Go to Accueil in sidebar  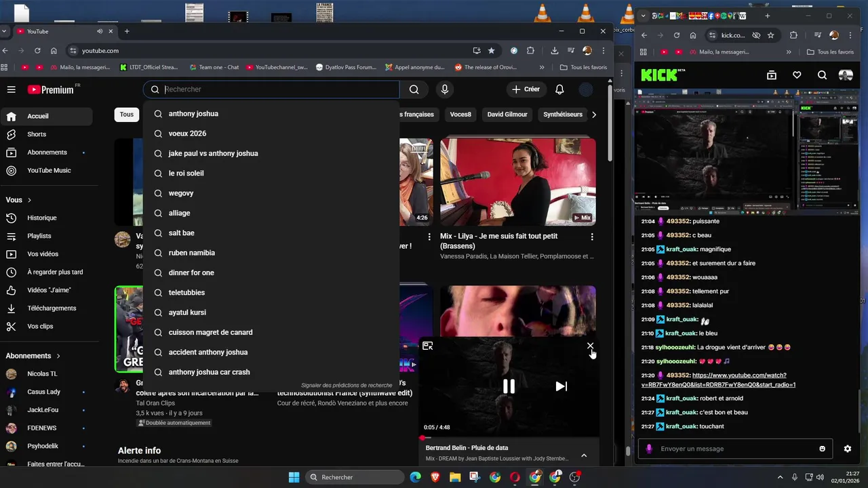[x=46, y=116]
